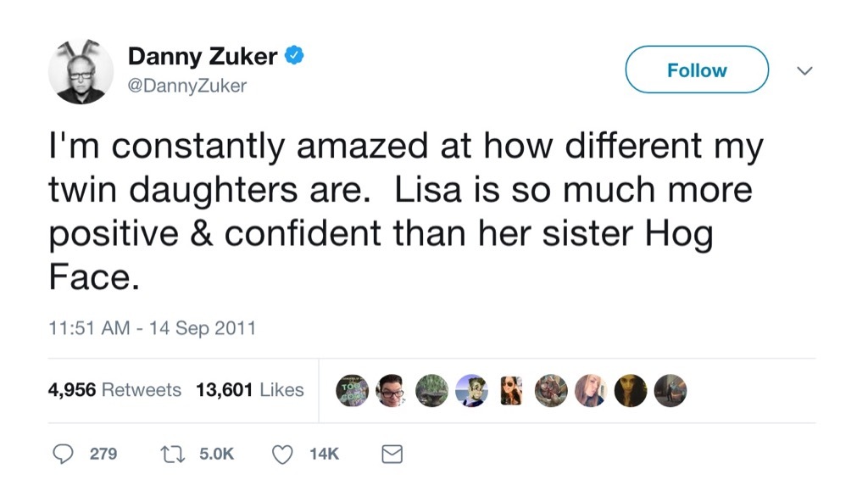Click the sunglasses selfie liker avatar

510,391
